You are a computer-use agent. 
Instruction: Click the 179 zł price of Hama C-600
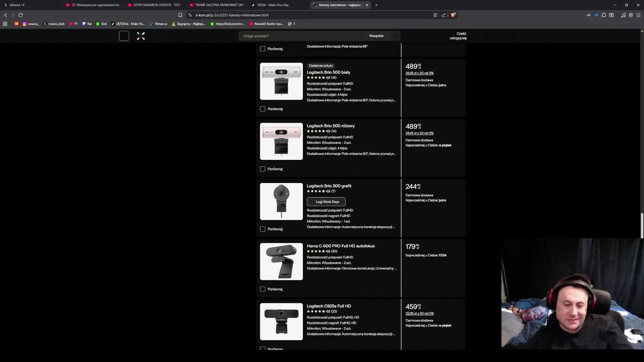pyautogui.click(x=413, y=247)
